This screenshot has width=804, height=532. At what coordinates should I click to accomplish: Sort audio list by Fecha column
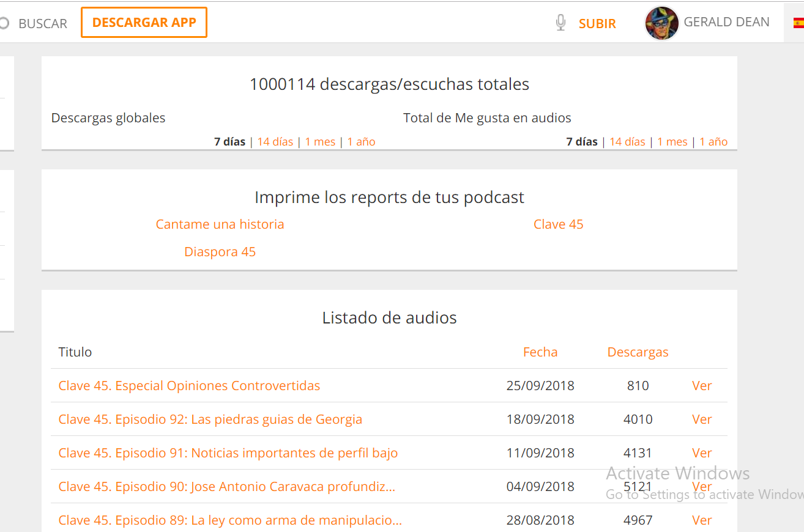click(540, 352)
